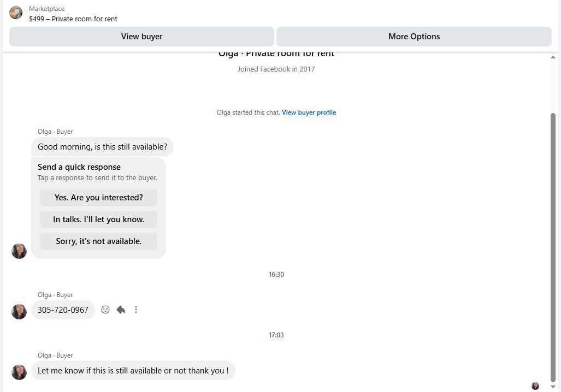Click the 305-720-0967 message bubble
Screen dimensions: 561x392
(63, 310)
